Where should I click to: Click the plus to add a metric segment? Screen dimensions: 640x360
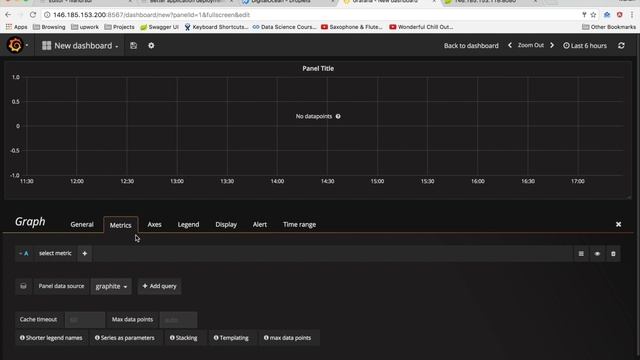coord(84,253)
